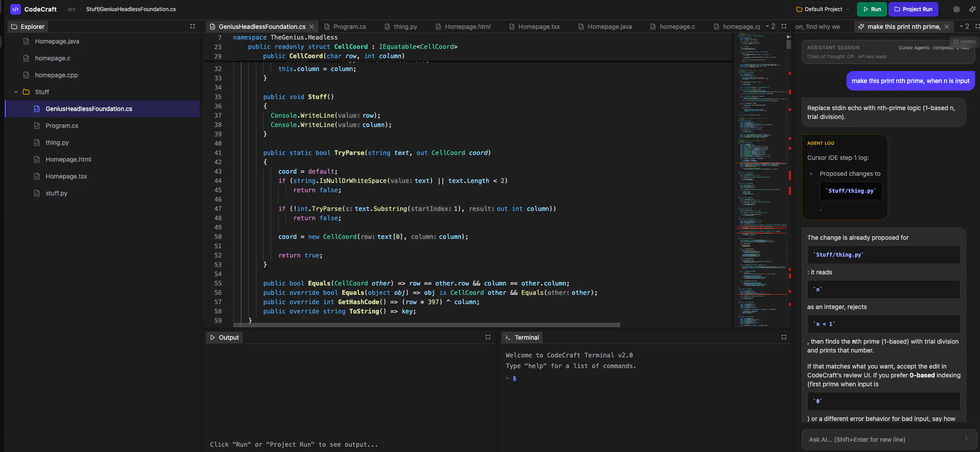This screenshot has width=980, height=452.
Task: Click the Homepage.html file icon in Explorer
Action: [x=37, y=159]
